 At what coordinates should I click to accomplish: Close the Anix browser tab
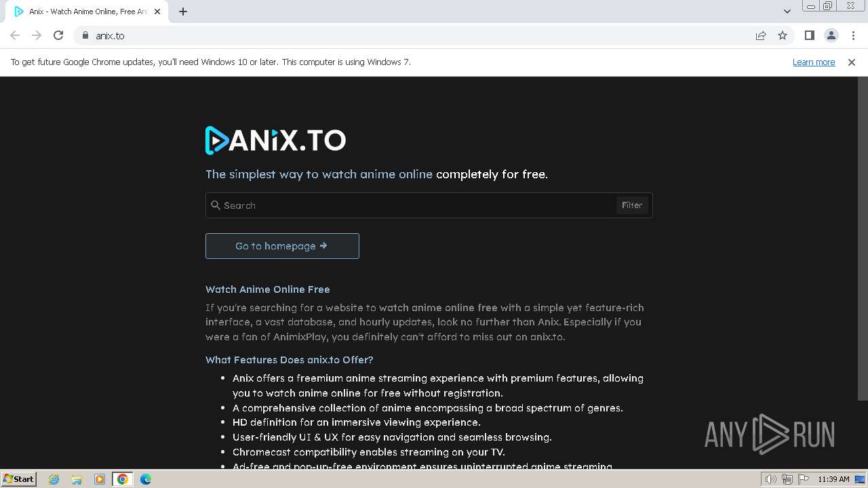tap(157, 12)
